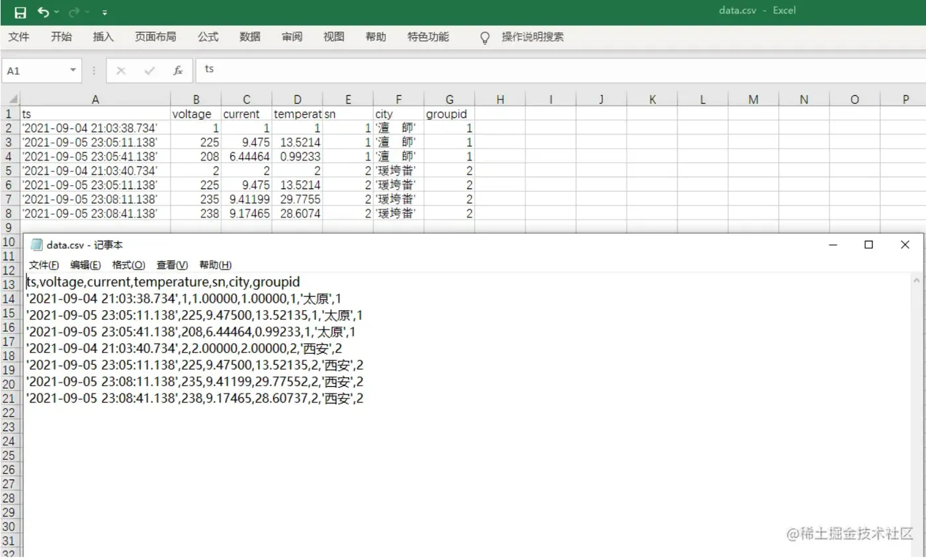Click cell with value 9.17465

[247, 214]
